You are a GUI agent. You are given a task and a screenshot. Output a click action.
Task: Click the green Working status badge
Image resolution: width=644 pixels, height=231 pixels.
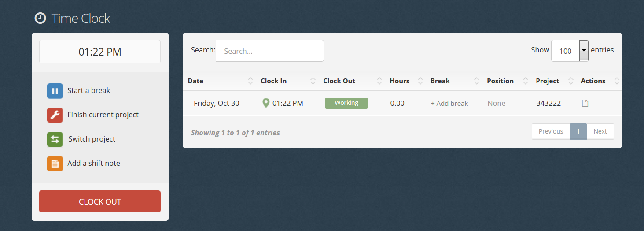(x=346, y=103)
